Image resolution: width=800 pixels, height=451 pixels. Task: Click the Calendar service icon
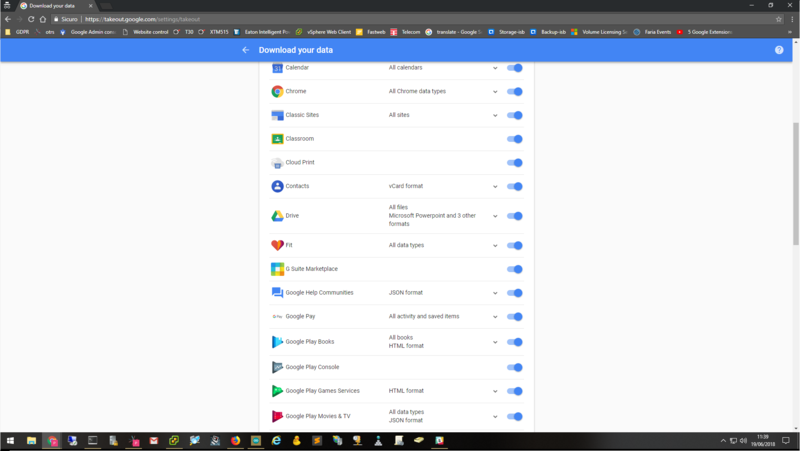[x=277, y=68]
